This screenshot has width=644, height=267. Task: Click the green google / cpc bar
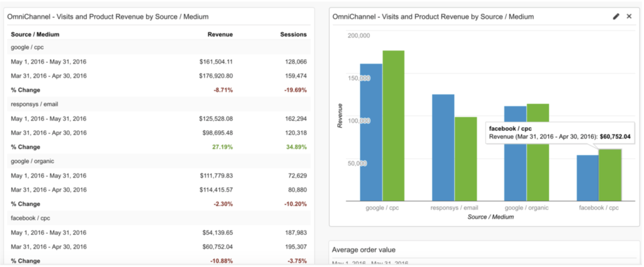pos(394,126)
